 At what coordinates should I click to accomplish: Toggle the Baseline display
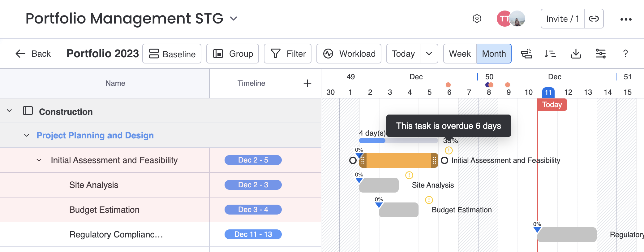[172, 54]
